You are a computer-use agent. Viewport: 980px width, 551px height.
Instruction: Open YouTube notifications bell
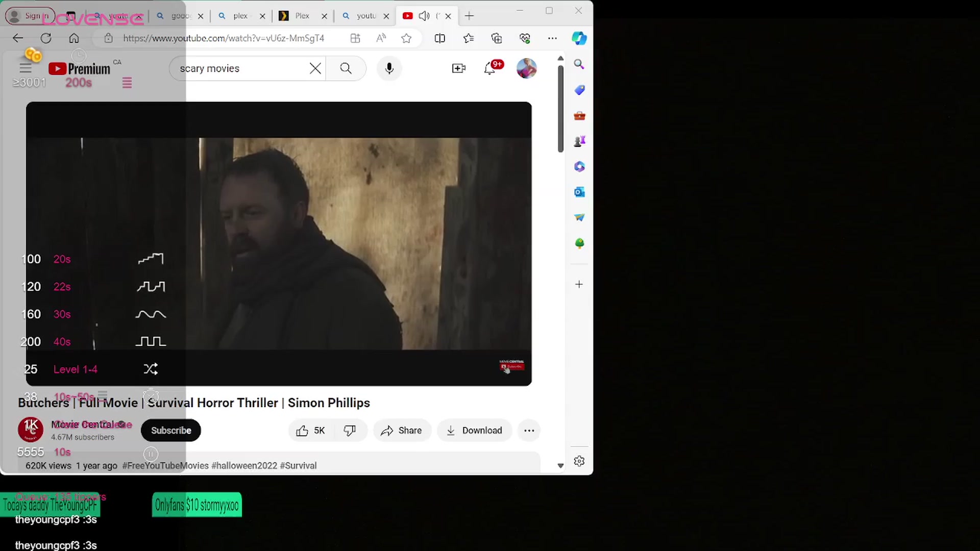490,68
